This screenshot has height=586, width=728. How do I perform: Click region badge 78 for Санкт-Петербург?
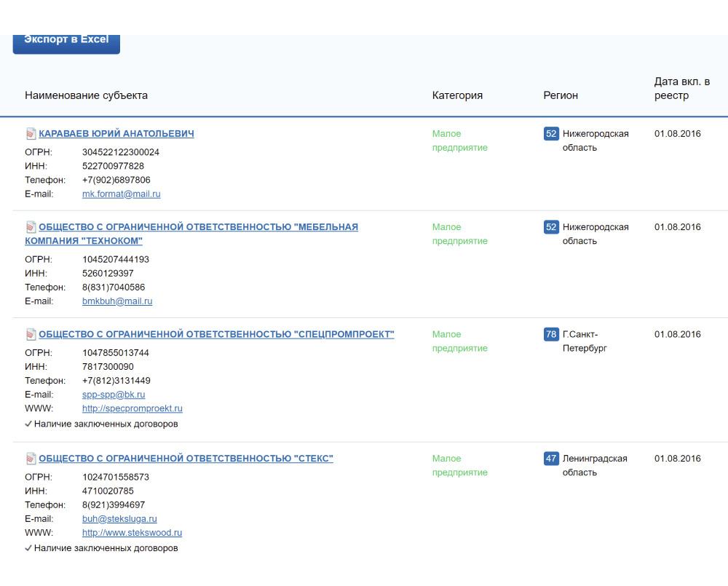(551, 335)
